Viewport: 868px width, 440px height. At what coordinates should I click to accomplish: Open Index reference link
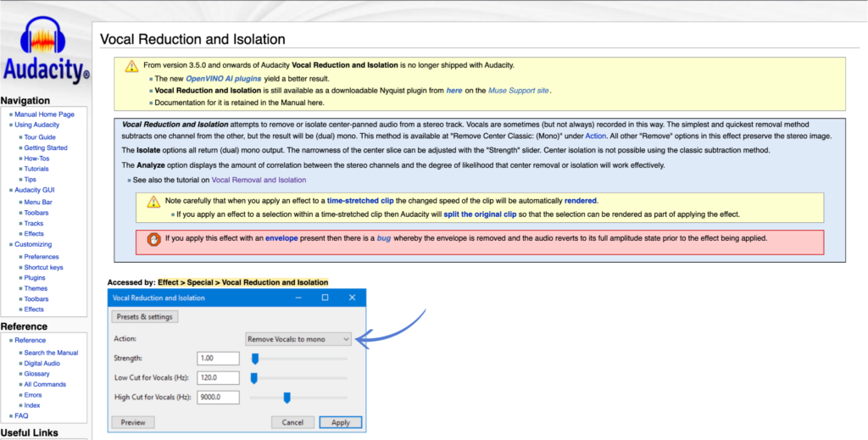pyautogui.click(x=32, y=406)
